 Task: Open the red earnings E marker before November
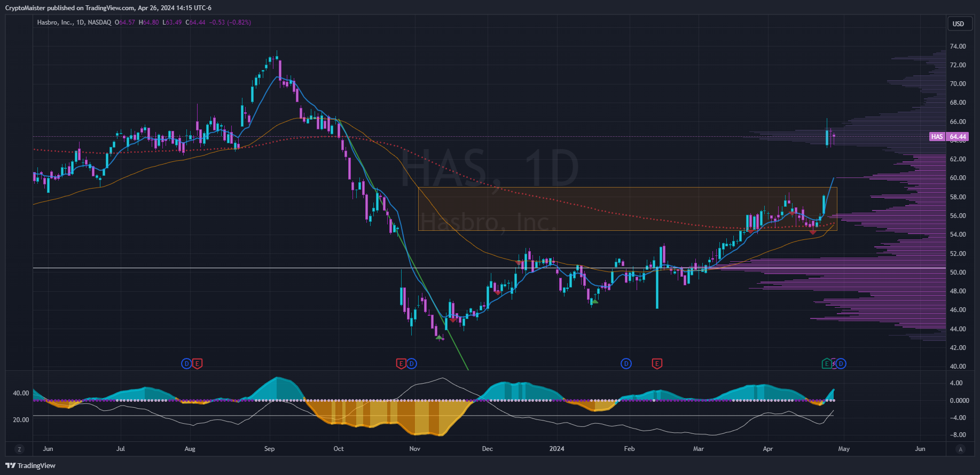pos(401,364)
